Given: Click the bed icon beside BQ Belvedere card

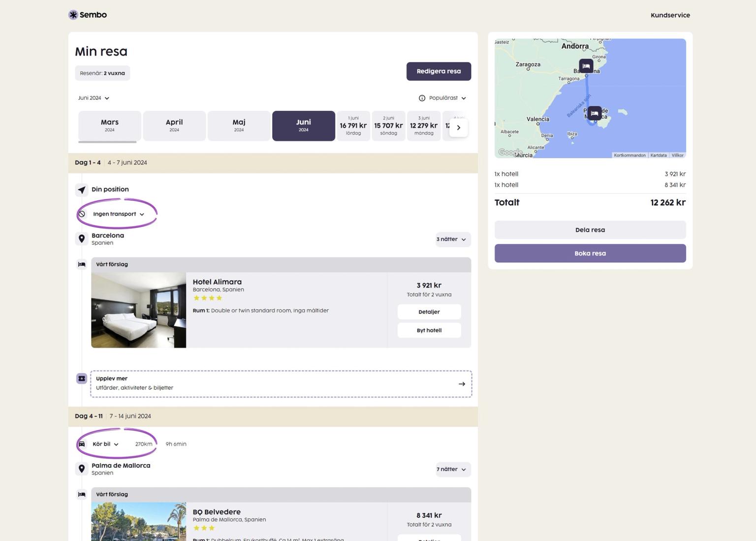Looking at the screenshot, I should (82, 494).
